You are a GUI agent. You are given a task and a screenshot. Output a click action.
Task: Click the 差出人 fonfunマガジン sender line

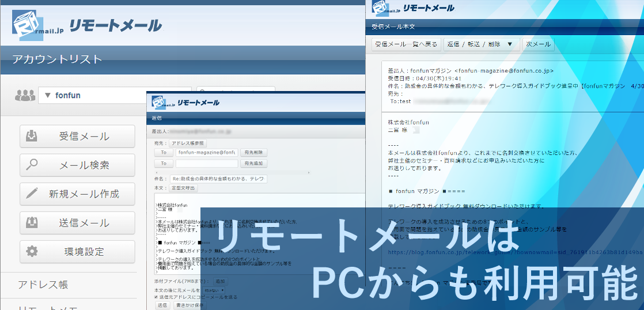(471, 71)
